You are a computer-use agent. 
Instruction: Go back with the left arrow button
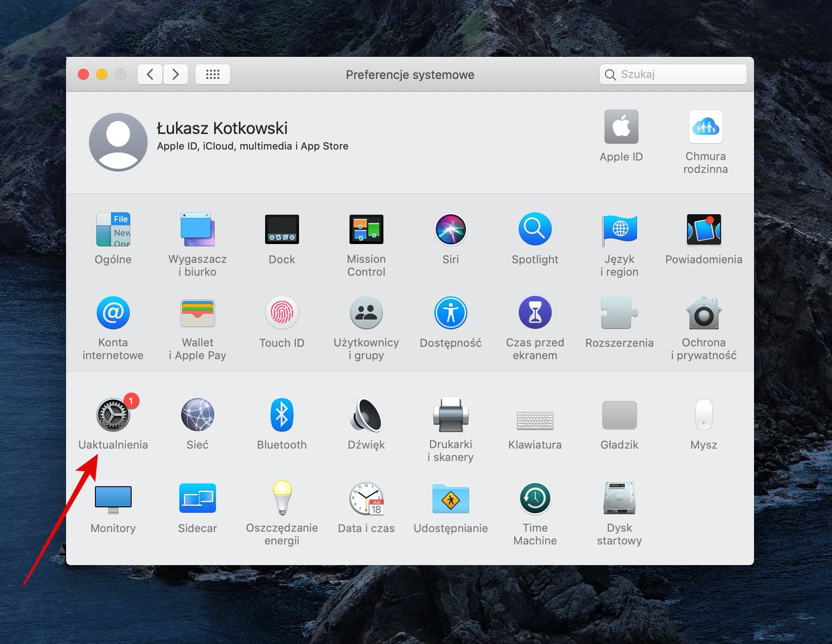tap(150, 74)
